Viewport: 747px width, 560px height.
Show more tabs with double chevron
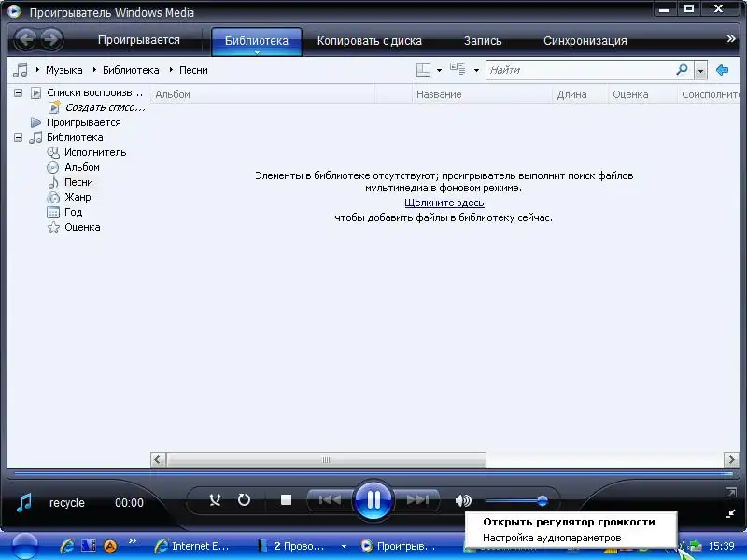click(x=731, y=38)
